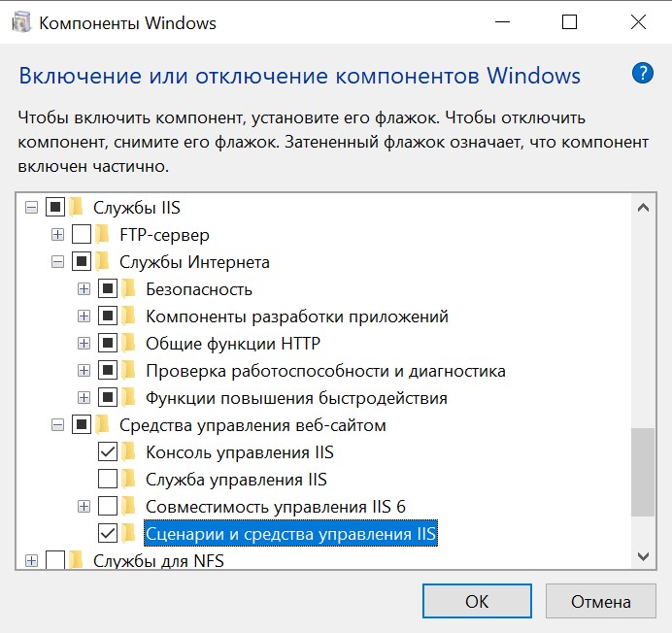Screen dimensions: 672x633
Task: Collapse Средства управления веб-сайтом node
Action: [57, 425]
